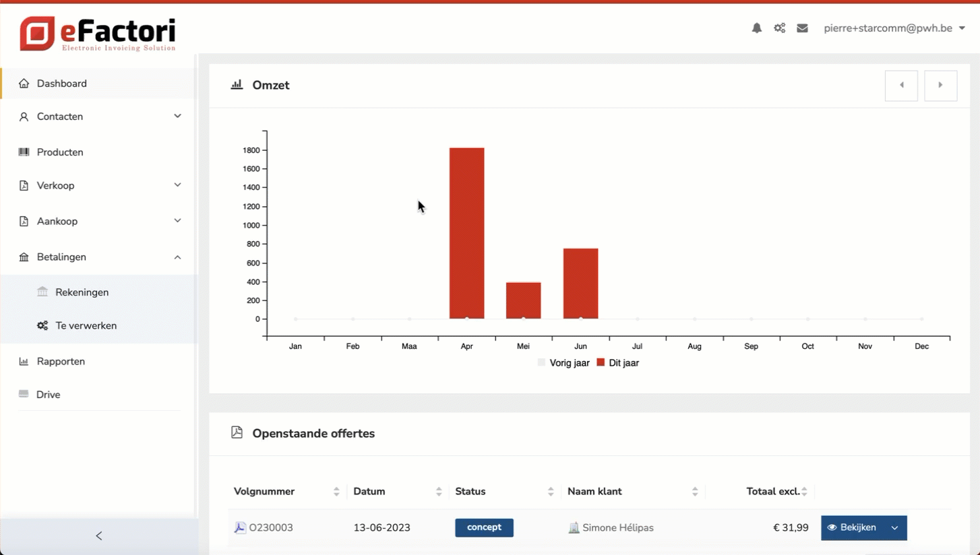Toggle 'Vorig jaar' series in chart legend
Screen dimensions: 980x555
tap(563, 363)
